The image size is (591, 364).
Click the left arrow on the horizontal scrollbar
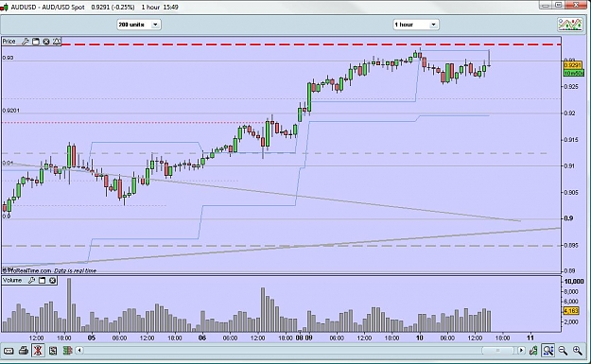79,351
